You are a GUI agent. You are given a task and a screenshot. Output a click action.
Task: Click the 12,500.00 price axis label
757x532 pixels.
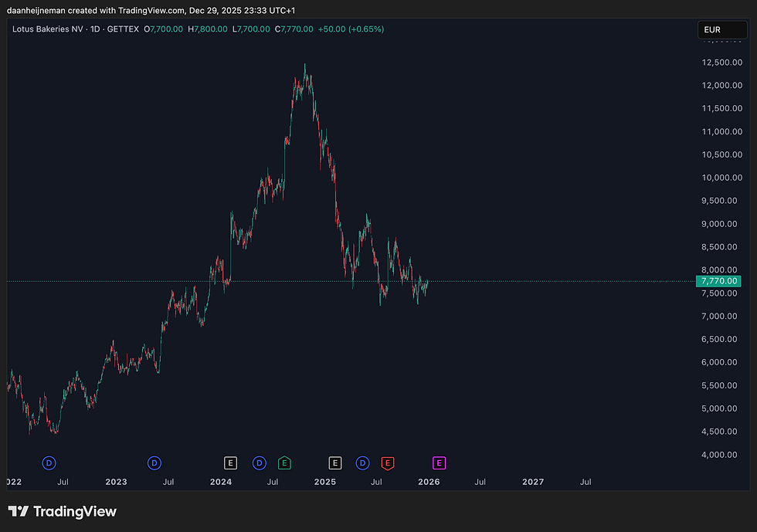721,63
